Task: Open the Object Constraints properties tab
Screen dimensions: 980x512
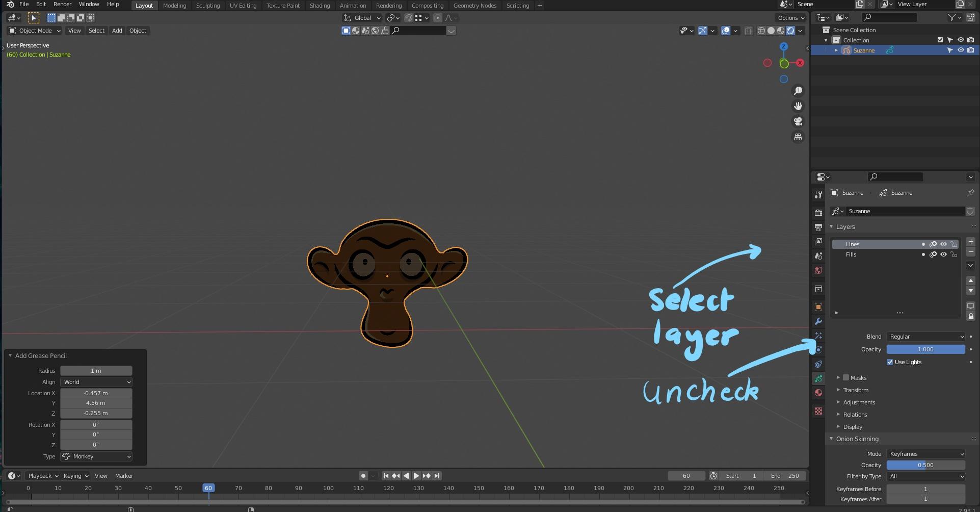Action: coord(818,364)
